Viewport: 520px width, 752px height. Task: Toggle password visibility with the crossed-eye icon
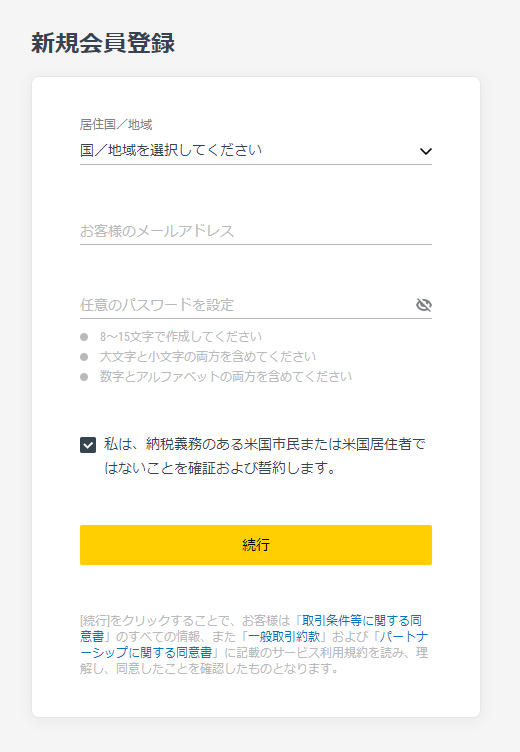coord(424,305)
